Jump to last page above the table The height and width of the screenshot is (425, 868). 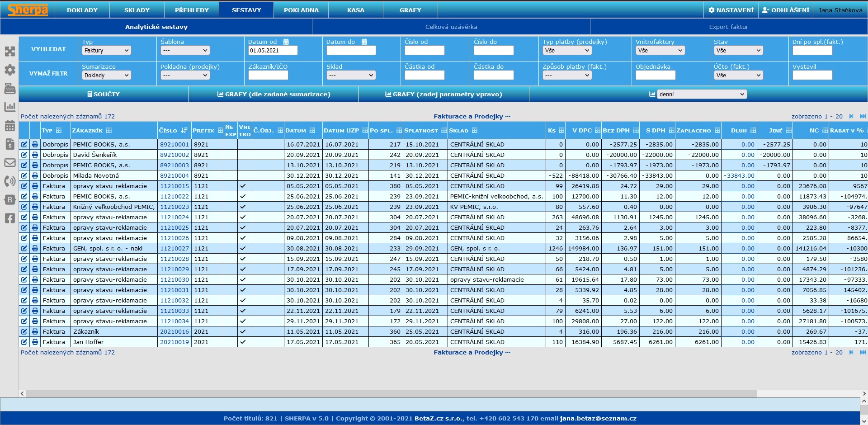[863, 116]
